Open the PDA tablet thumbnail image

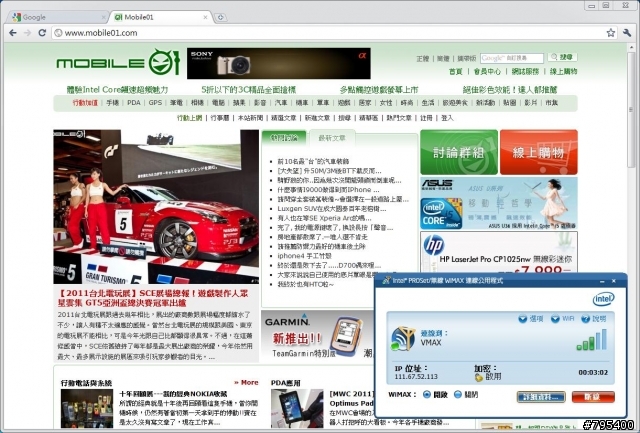297,409
